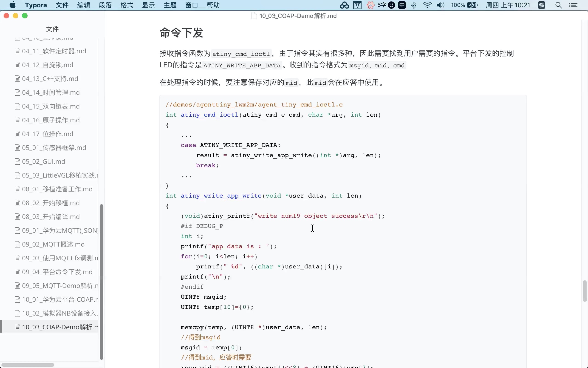Open the 主题 menu
The height and width of the screenshot is (368, 588).
point(170,5)
